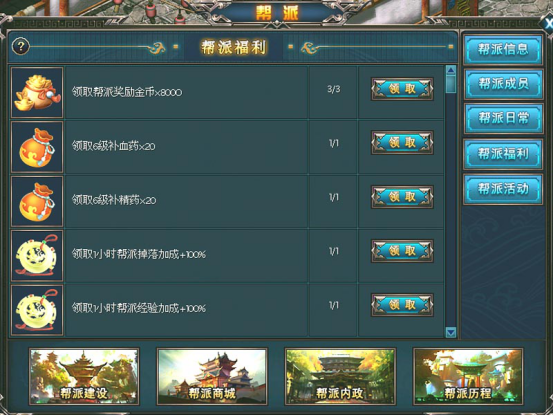Screen dimensions: 554x415
Task: Click the question mark help icon
Action: [21, 46]
